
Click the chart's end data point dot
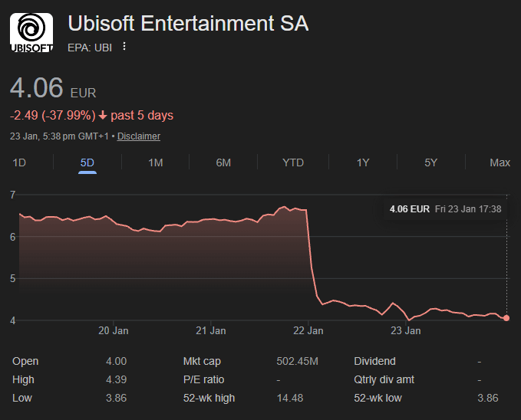(x=506, y=318)
